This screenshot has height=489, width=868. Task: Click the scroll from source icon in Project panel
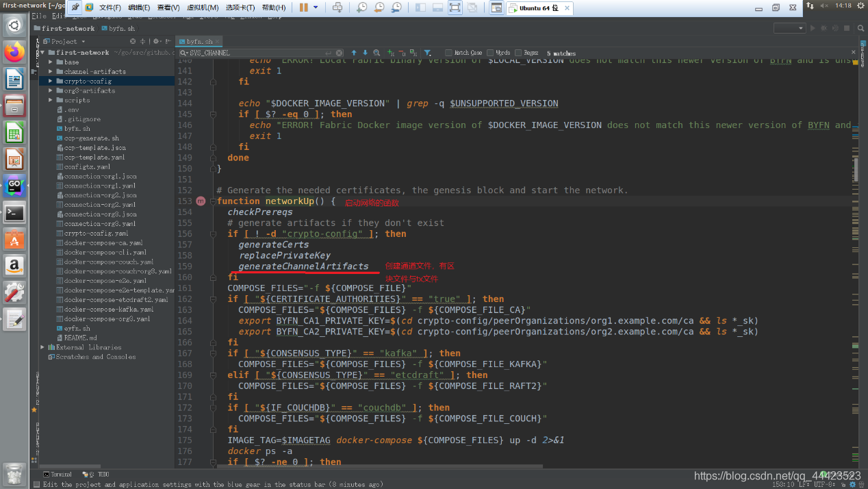click(x=132, y=41)
